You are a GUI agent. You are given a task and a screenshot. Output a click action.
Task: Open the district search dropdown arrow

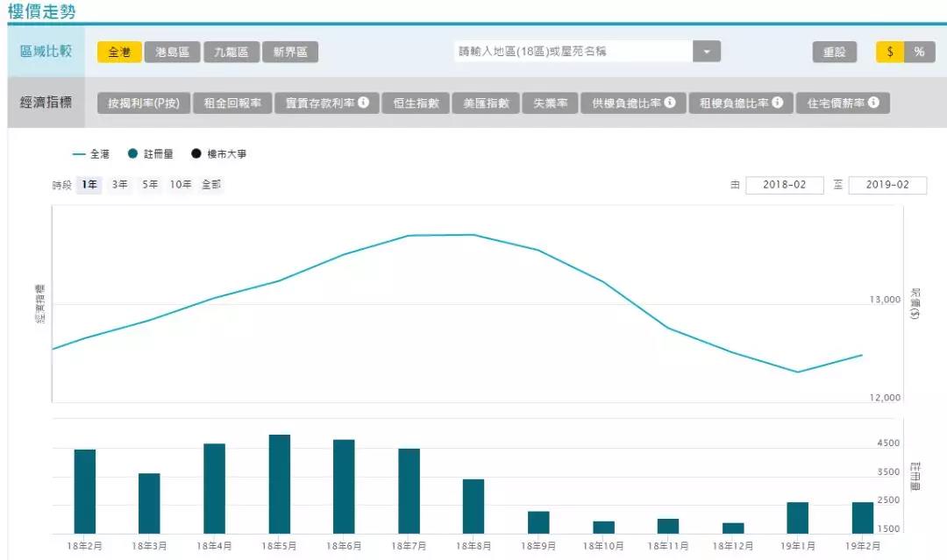707,52
